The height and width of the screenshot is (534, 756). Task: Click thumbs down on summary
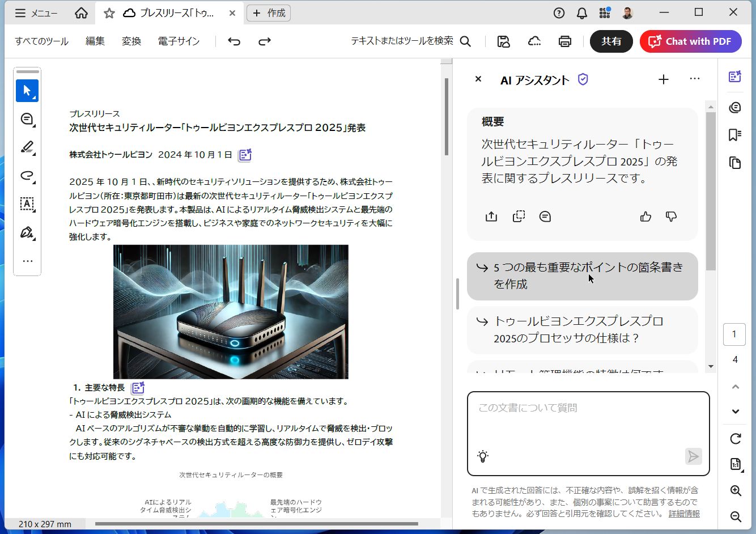tap(671, 217)
